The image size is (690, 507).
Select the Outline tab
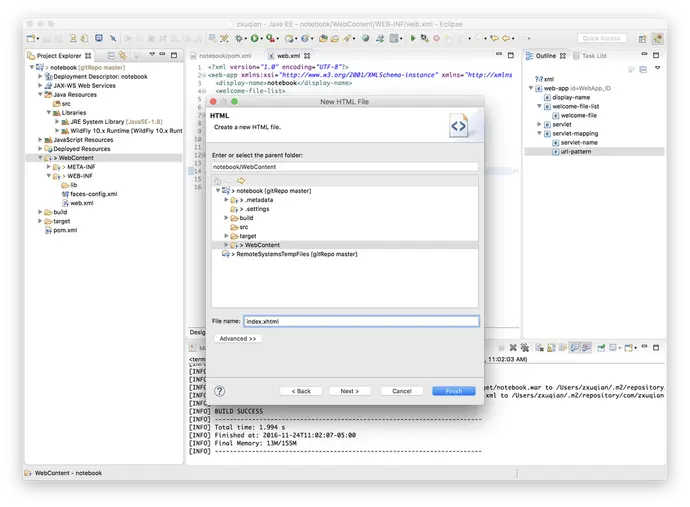pos(545,56)
